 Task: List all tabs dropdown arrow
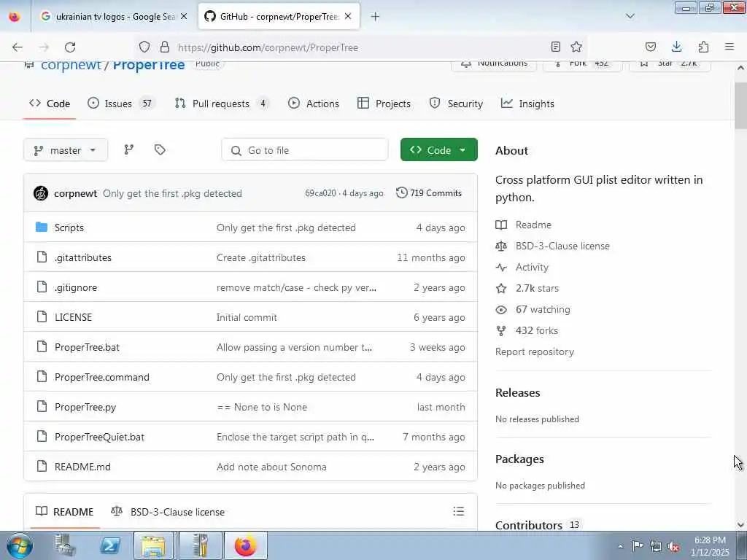[630, 16]
